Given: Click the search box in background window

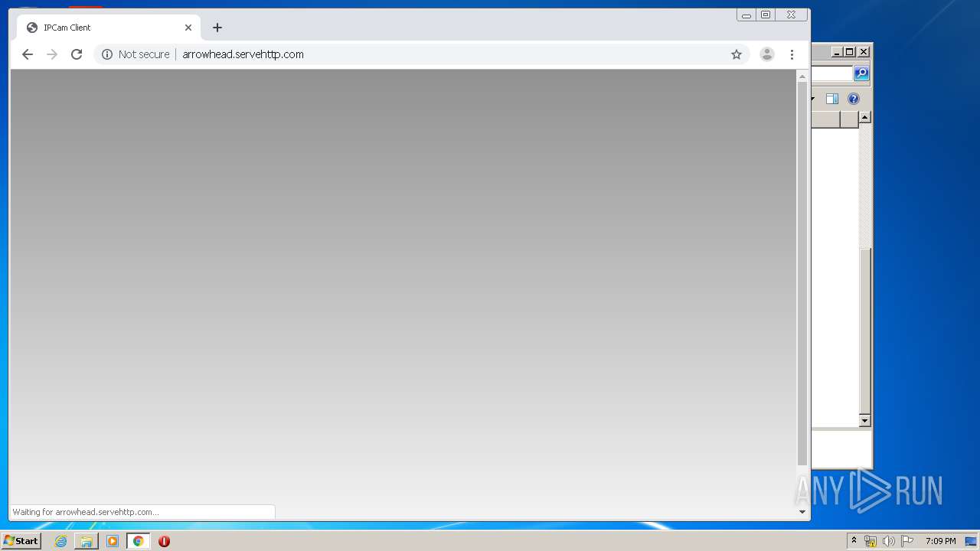Looking at the screenshot, I should (x=832, y=73).
